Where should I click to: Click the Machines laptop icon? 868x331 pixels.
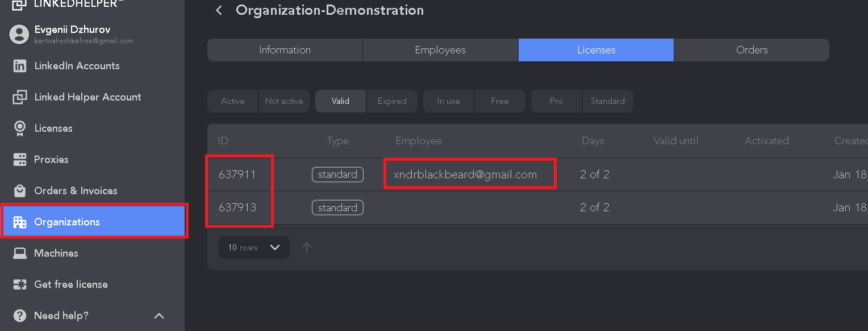[19, 253]
